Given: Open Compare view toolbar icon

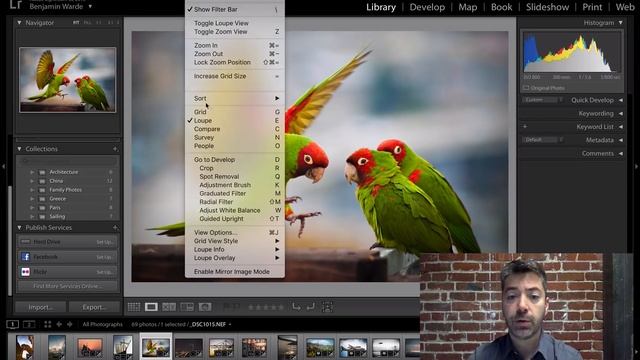Looking at the screenshot, I should click(x=169, y=307).
